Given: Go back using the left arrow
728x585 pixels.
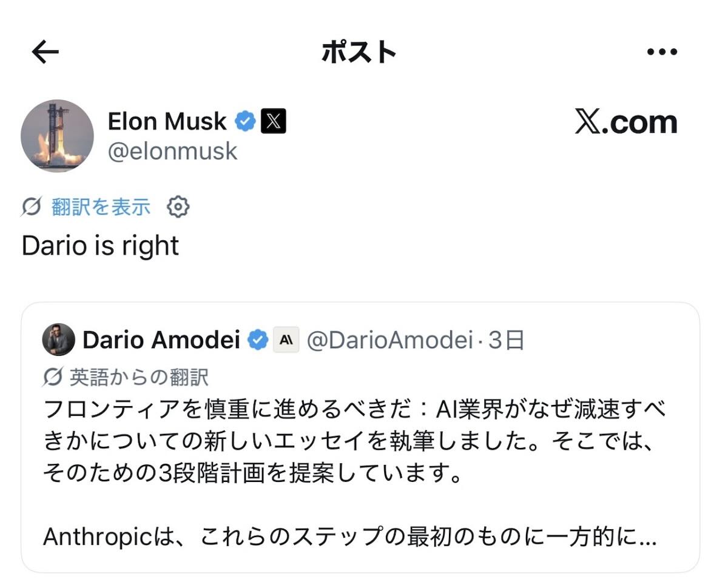Looking at the screenshot, I should [x=45, y=53].
